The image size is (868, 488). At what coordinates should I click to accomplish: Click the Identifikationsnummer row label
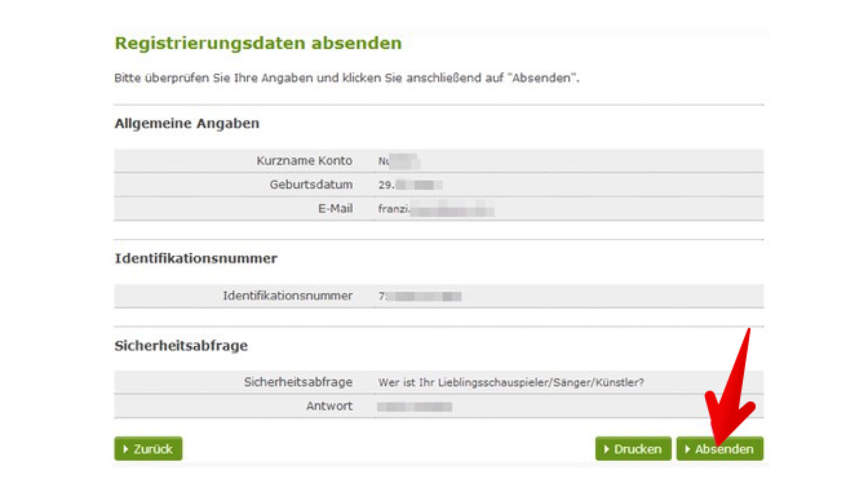click(288, 296)
